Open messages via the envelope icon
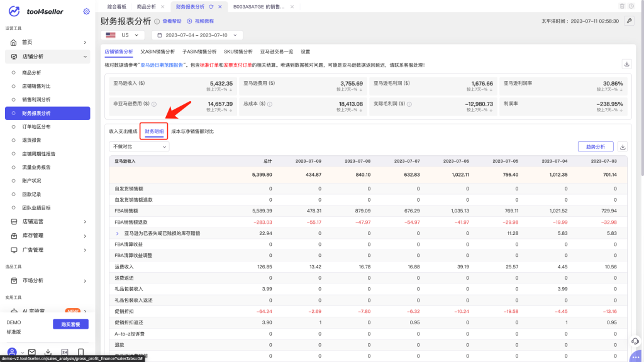 click(x=31, y=352)
